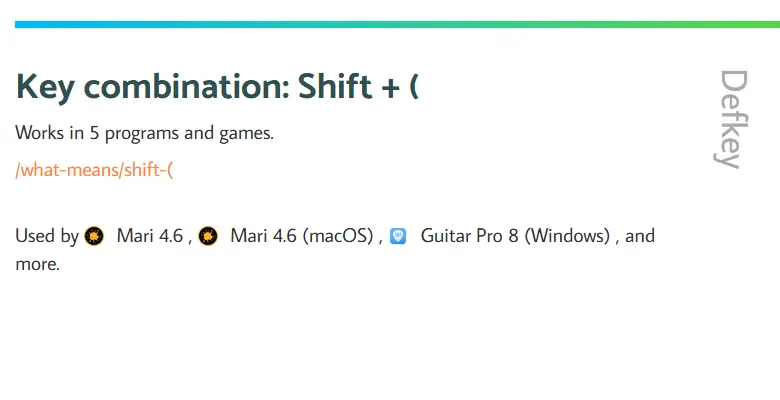This screenshot has width=780, height=400.
Task: Open the Mari 4.6 program link
Action: [x=150, y=236]
